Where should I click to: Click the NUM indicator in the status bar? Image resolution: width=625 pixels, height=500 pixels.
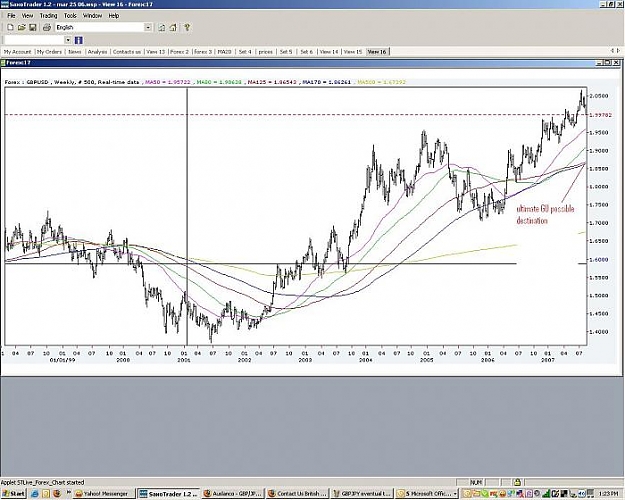click(x=476, y=482)
